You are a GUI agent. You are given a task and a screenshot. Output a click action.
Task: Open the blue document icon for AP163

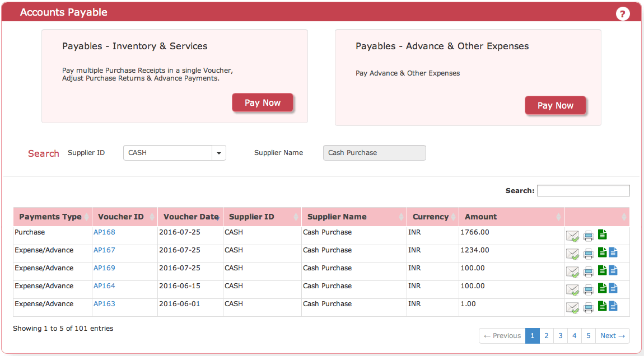coord(613,306)
